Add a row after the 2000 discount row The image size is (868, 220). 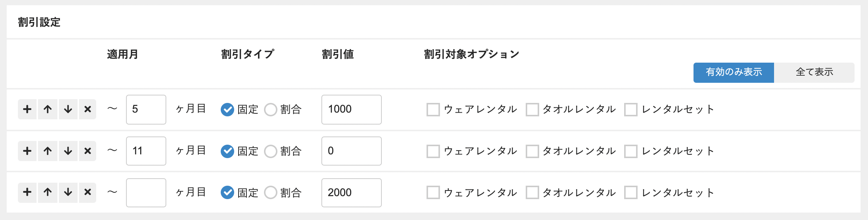tap(27, 192)
